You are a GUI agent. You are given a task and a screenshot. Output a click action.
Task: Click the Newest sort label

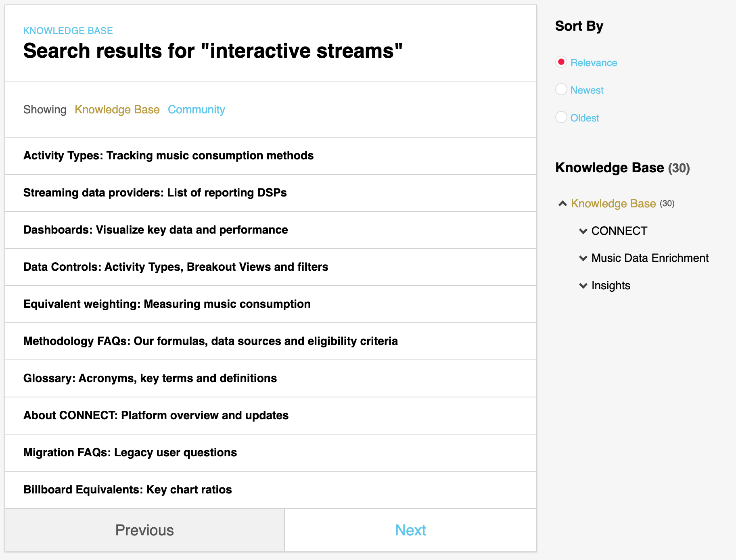pos(587,90)
